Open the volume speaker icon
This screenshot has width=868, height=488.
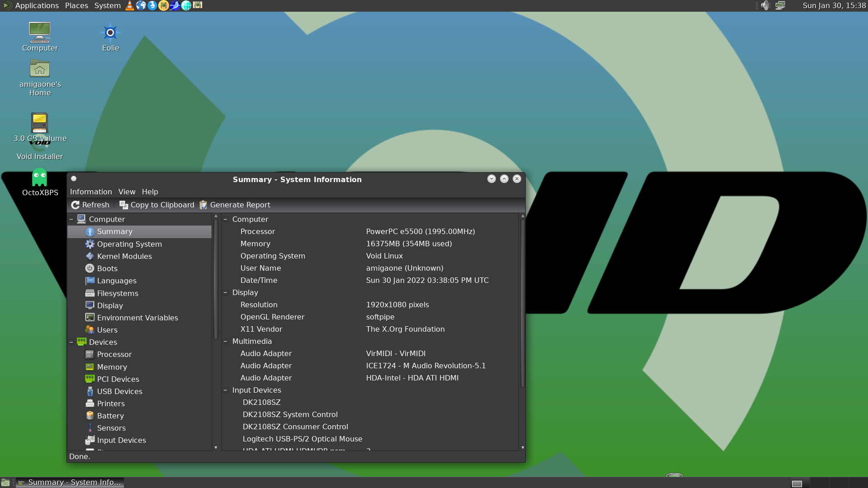765,5
